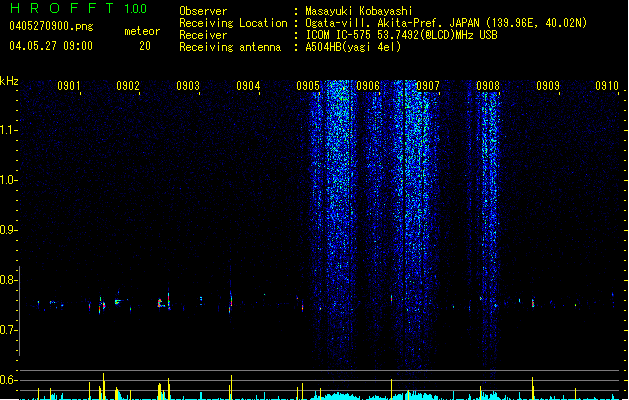Click the 0906 time marker

(x=368, y=85)
